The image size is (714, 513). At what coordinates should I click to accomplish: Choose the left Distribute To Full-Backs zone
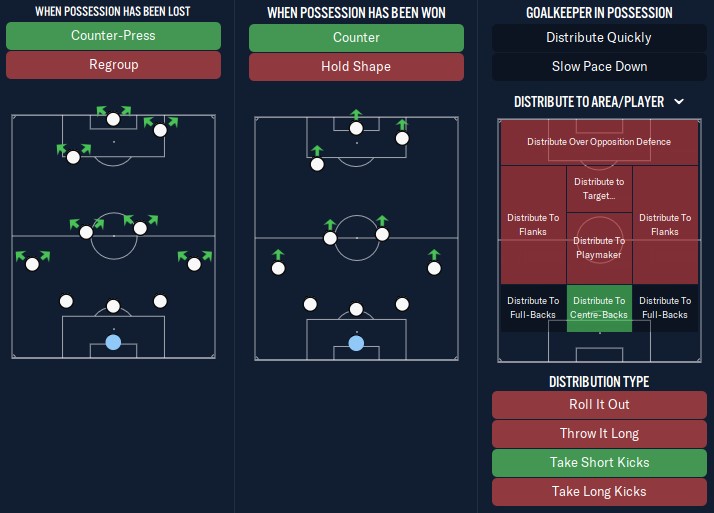point(533,308)
